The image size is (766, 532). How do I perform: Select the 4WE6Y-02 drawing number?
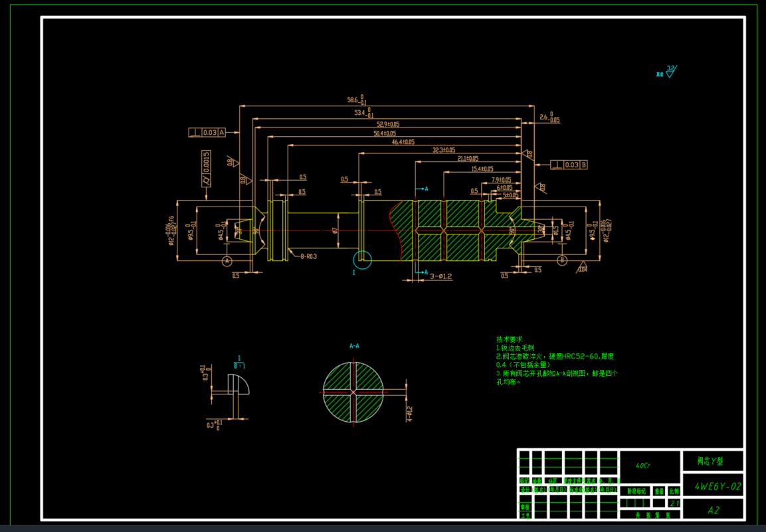coord(718,486)
